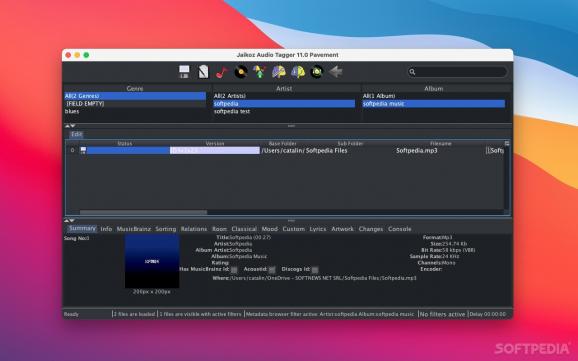The height and width of the screenshot is (361, 578).
Task: Click the horizontal scrollbar in the file table
Action: [x=143, y=212]
